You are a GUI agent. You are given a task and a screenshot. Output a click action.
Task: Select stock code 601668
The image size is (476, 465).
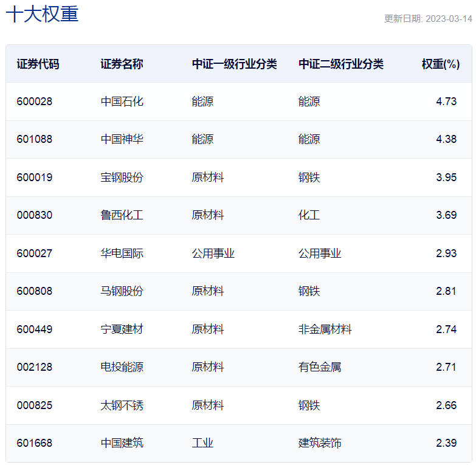click(x=35, y=443)
